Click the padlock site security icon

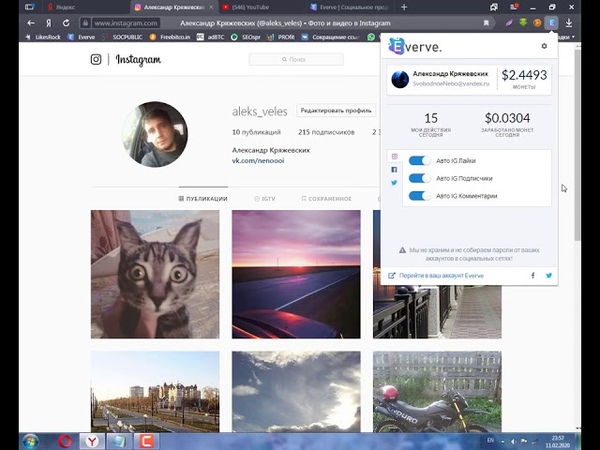[x=85, y=23]
